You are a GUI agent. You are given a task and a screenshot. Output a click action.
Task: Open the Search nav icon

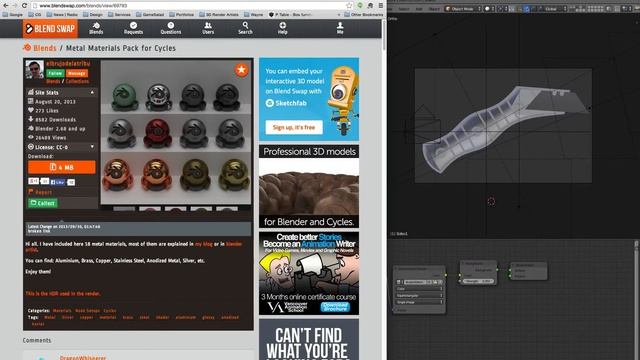point(245,28)
